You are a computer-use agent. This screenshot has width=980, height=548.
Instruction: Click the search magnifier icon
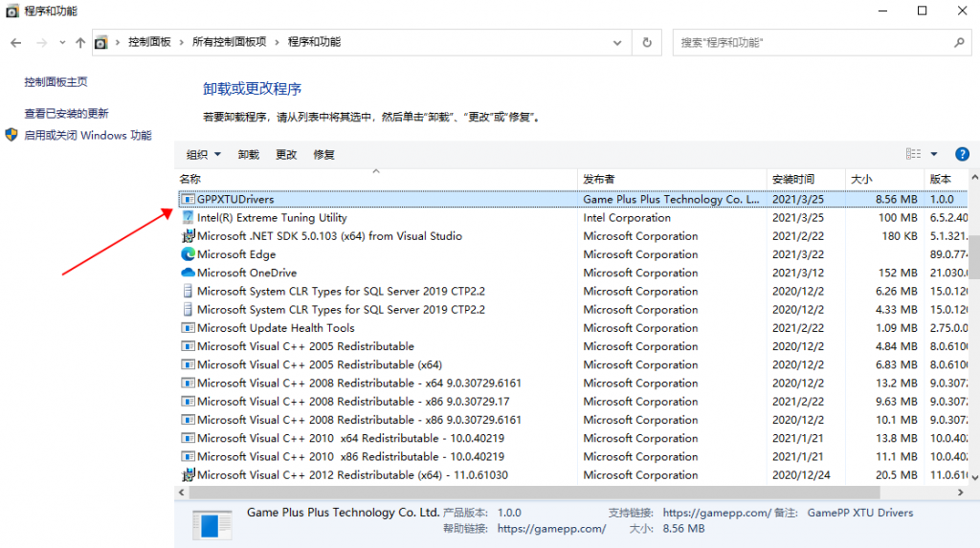959,42
